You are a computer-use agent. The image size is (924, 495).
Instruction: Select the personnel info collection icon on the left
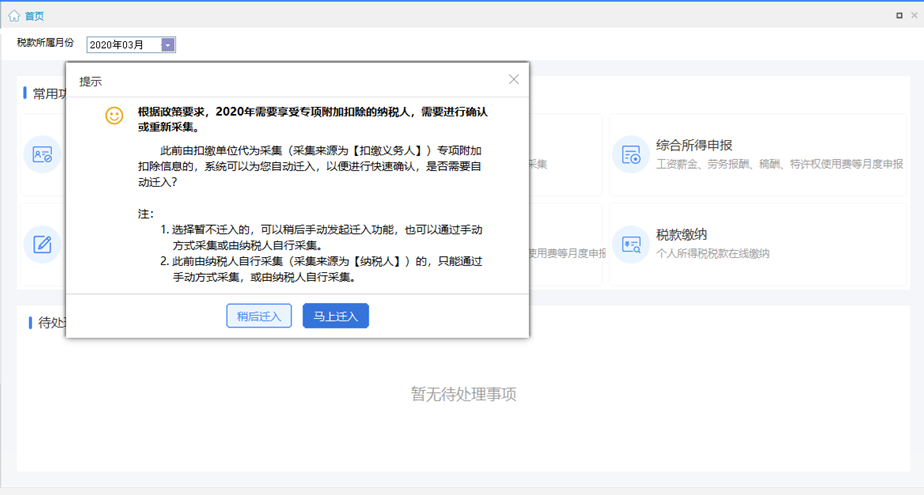point(42,154)
